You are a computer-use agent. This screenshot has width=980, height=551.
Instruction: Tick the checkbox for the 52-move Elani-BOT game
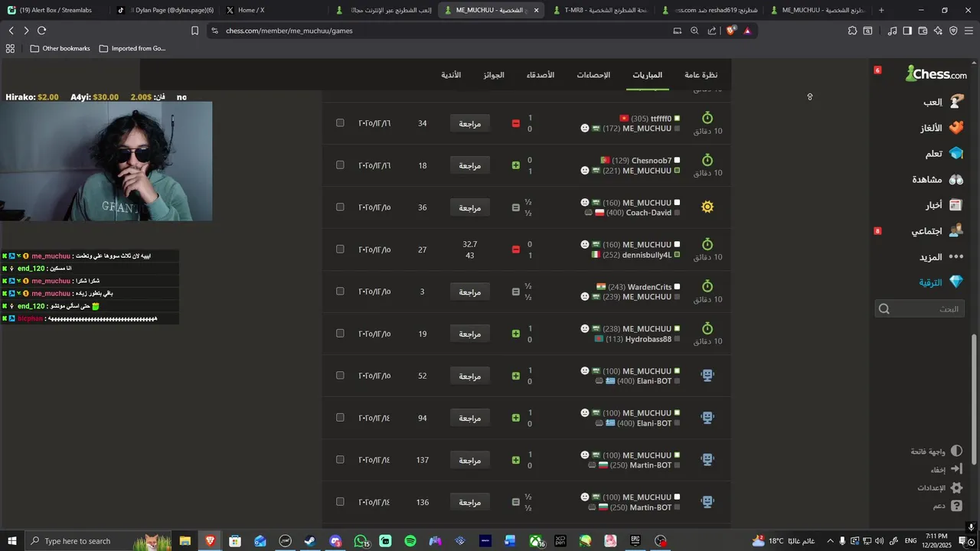[x=340, y=375]
